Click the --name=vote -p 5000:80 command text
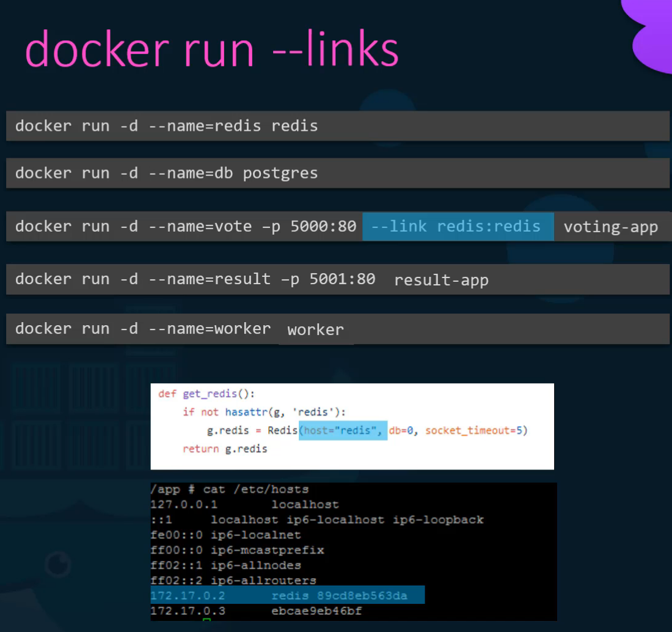Image resolution: width=672 pixels, height=632 pixels. click(x=252, y=227)
